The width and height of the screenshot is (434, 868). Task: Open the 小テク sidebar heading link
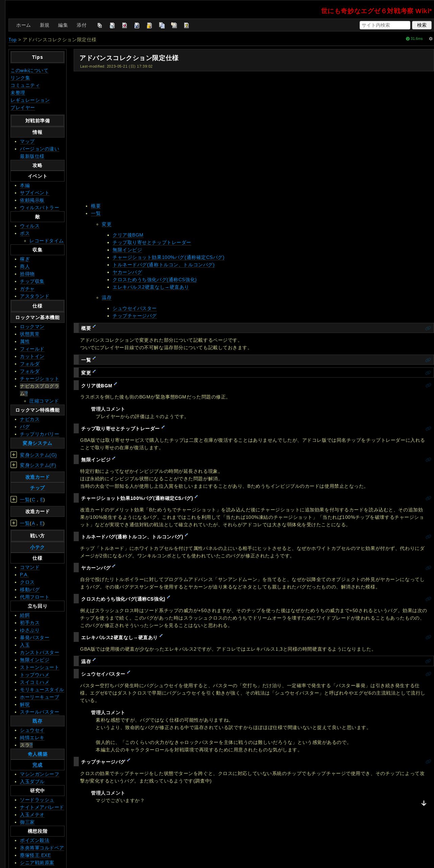tap(37, 547)
